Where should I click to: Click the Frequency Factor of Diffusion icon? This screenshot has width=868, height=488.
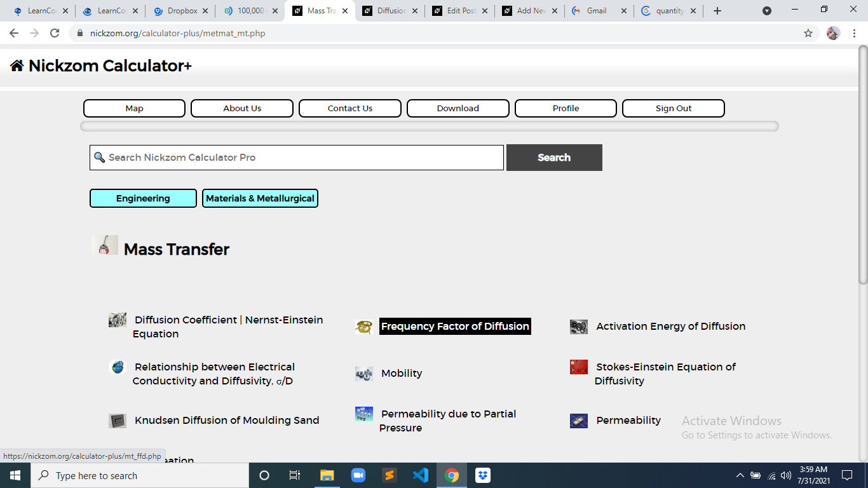coord(364,327)
